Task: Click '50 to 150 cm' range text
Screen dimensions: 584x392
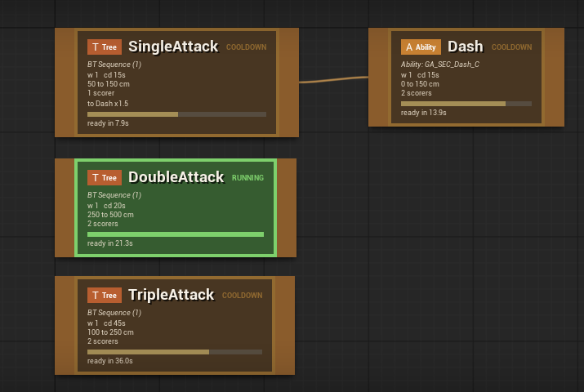Action: coord(109,84)
